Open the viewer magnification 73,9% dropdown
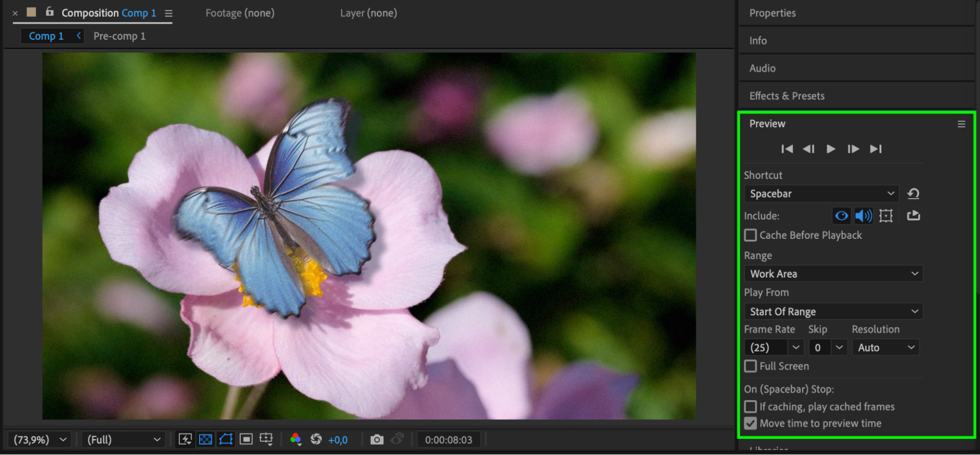This screenshot has height=455, width=980. pyautogui.click(x=40, y=440)
